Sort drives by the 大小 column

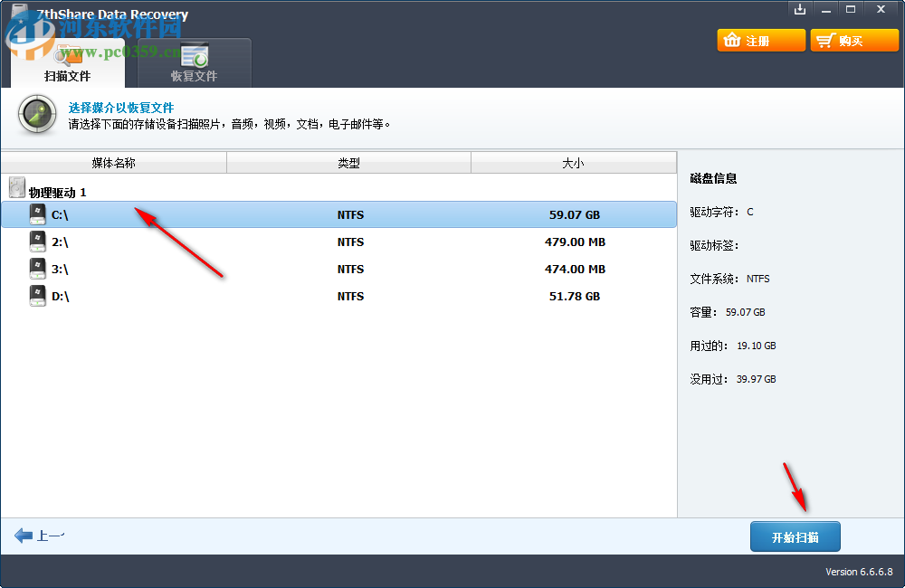click(574, 162)
